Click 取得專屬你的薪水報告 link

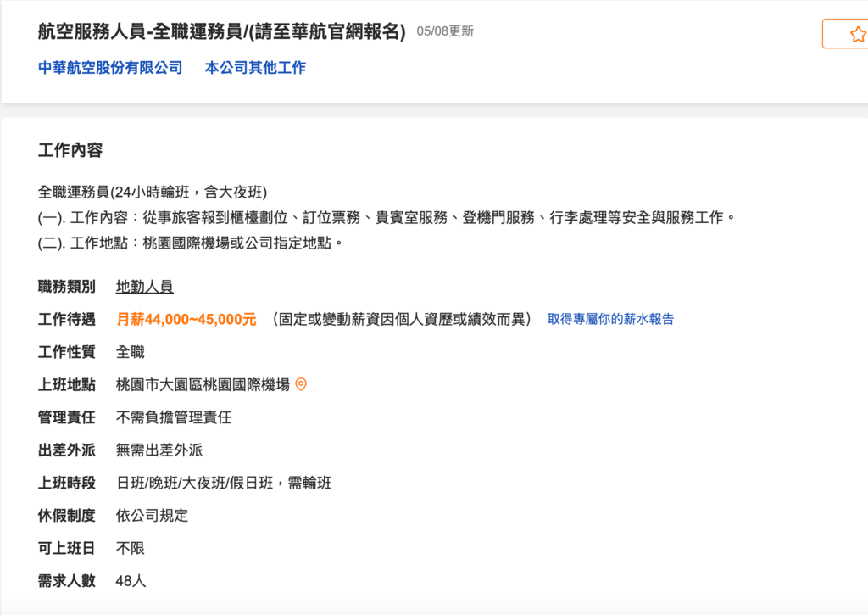click(x=610, y=319)
